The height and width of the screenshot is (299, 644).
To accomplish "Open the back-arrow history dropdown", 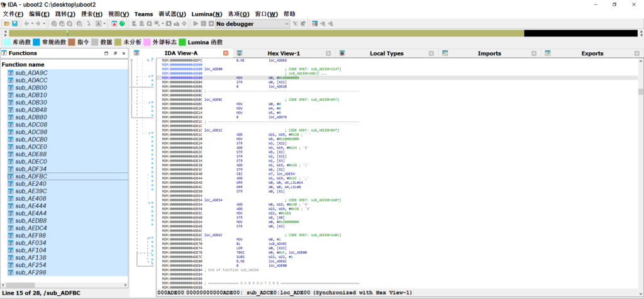I will tap(32, 24).
